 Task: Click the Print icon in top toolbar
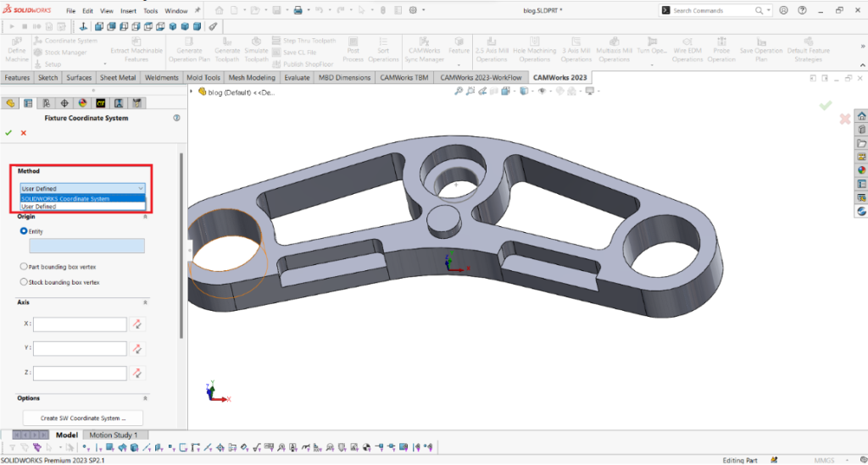[x=298, y=11]
